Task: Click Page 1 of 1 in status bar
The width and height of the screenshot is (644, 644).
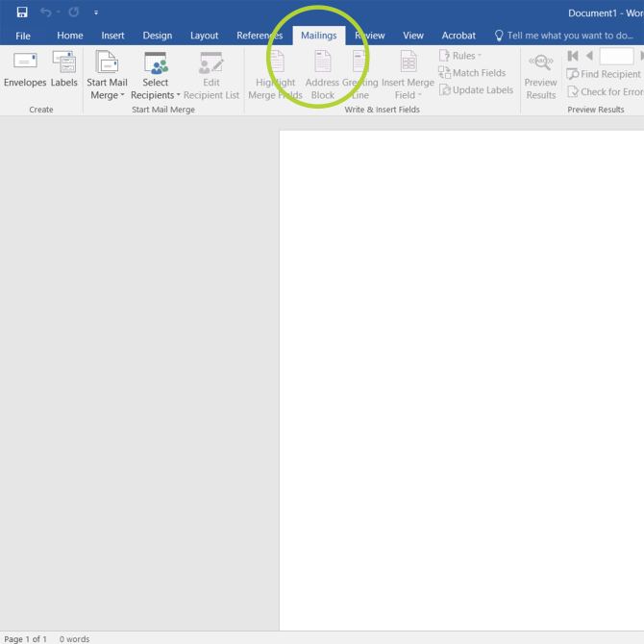Action: coord(25,638)
